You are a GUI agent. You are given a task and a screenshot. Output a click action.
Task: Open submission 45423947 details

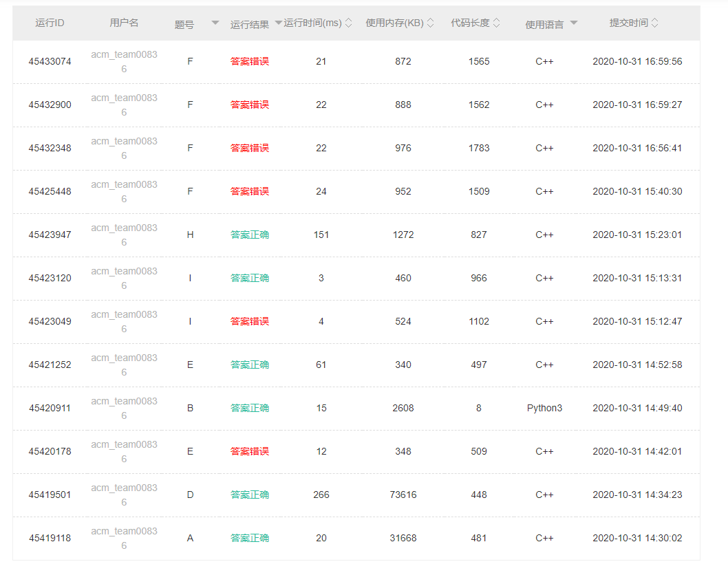[50, 235]
